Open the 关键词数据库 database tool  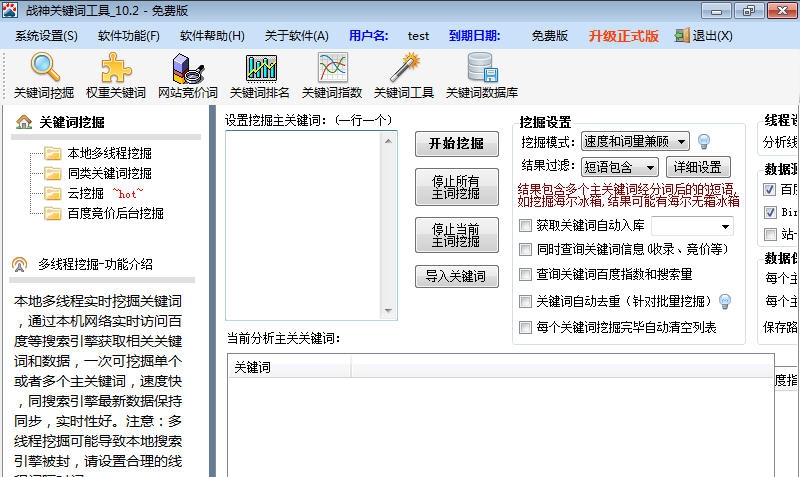tap(482, 76)
